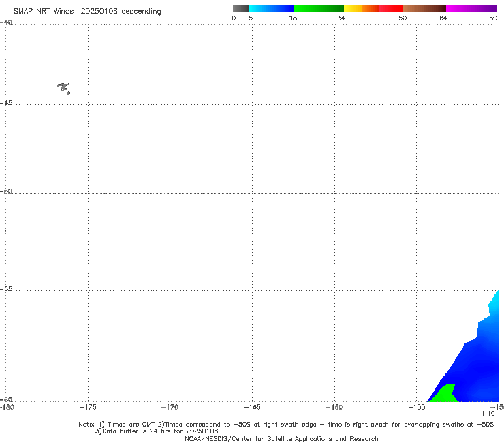The height and width of the screenshot is (443, 504).
Task: Click the note line about Times are GMT
Action: point(286,425)
